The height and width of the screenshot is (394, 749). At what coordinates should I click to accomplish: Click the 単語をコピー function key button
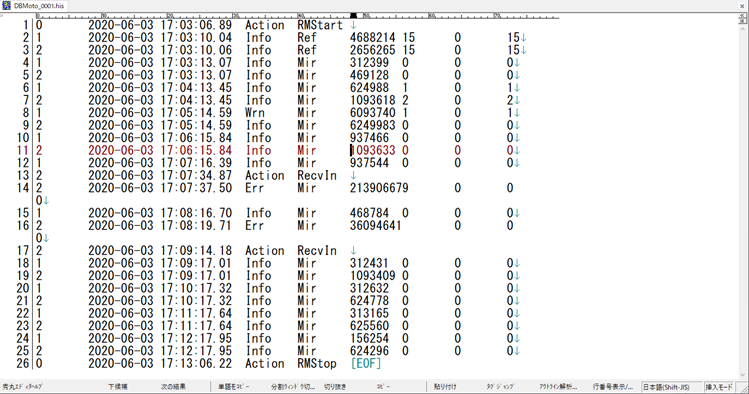coord(234,387)
